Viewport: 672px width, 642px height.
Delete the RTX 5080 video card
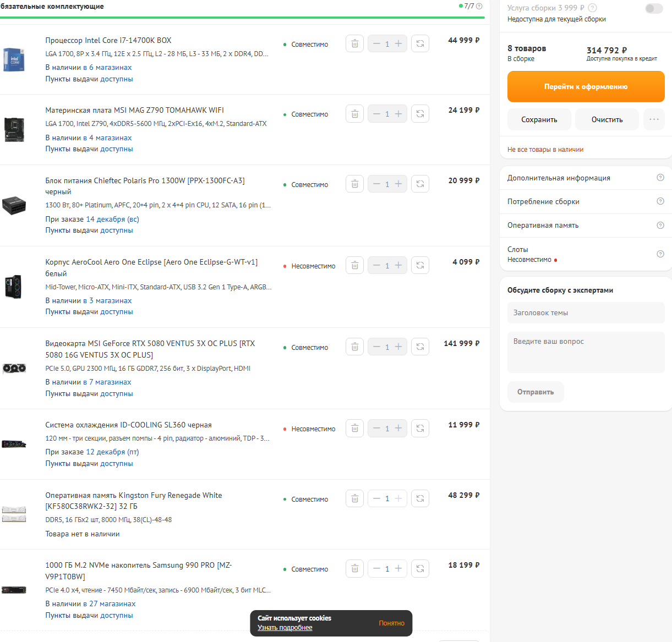pos(355,347)
